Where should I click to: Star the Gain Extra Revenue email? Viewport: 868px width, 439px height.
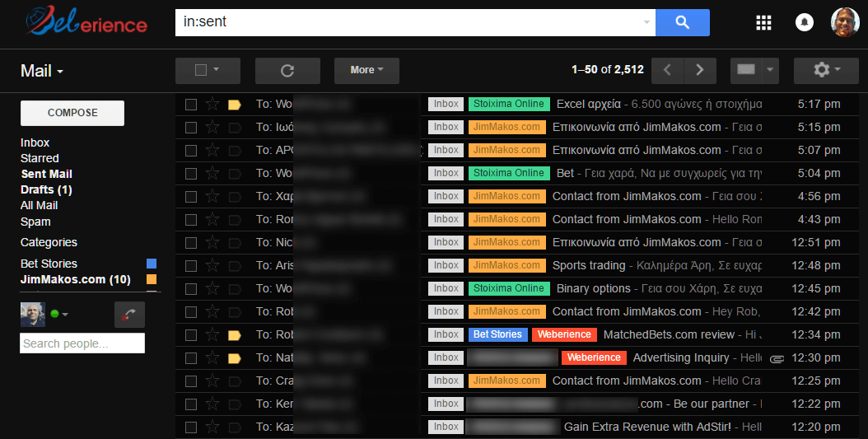(x=212, y=427)
